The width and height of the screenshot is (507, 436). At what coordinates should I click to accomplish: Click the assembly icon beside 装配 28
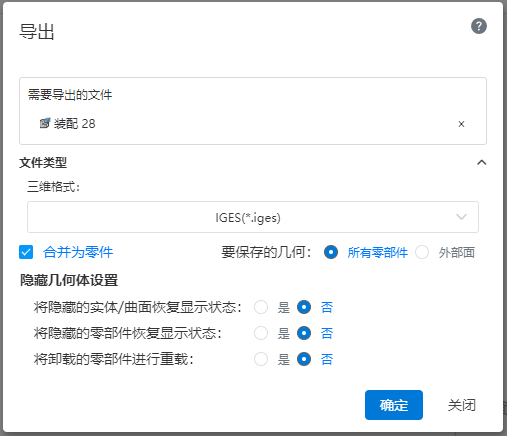45,123
